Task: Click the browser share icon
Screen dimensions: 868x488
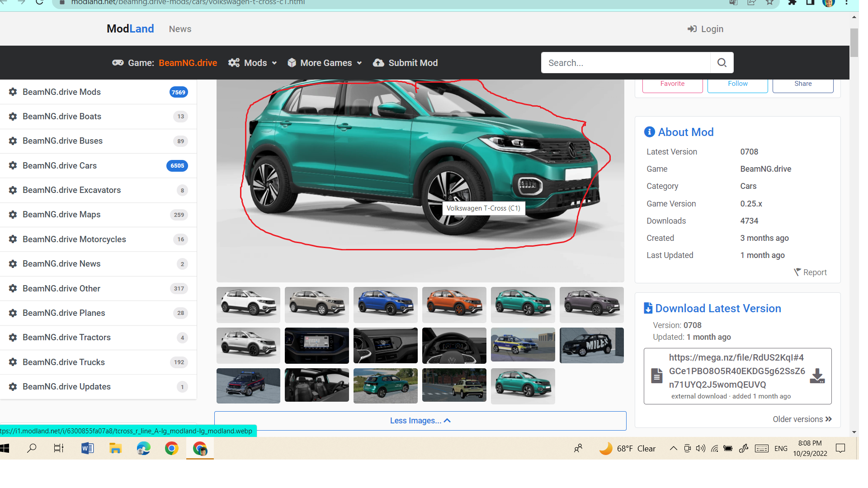Action: point(751,2)
